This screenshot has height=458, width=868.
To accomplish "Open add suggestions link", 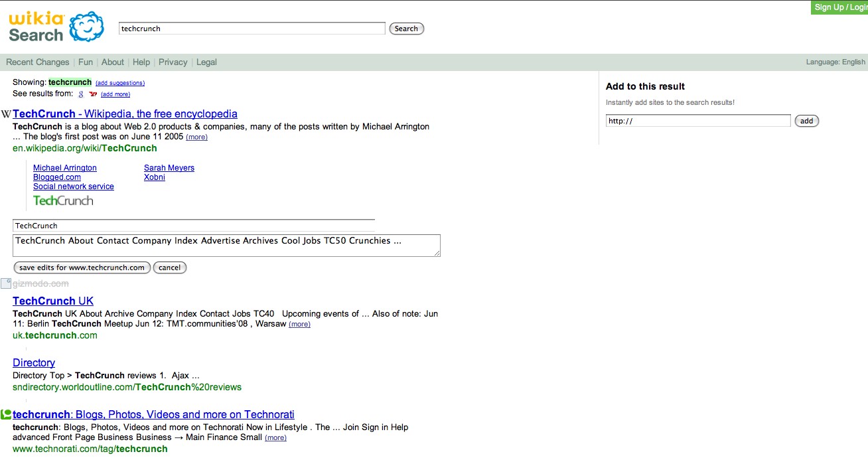I will [x=120, y=83].
